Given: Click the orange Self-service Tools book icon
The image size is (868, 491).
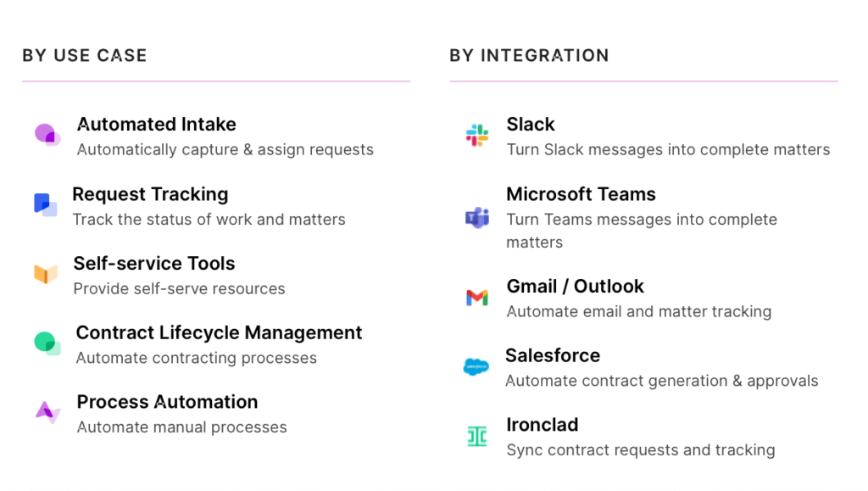Looking at the screenshot, I should pyautogui.click(x=46, y=274).
